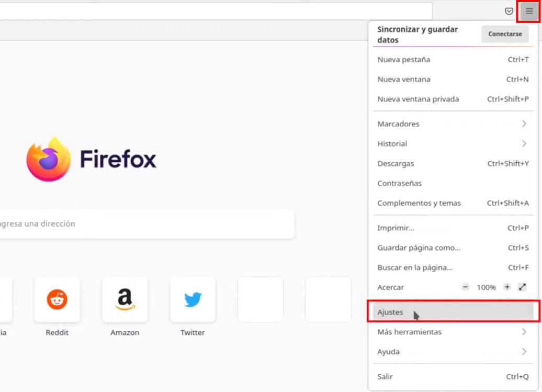Focus the top address bar

tap(216, 11)
